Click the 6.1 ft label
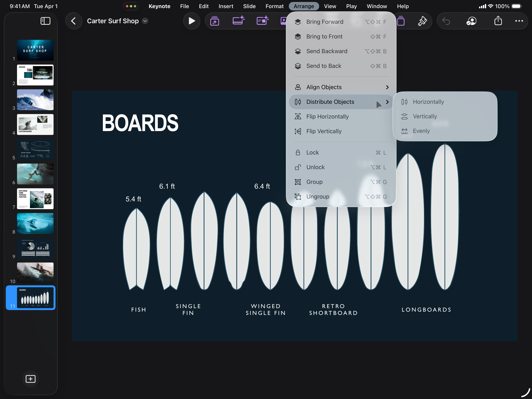Screen dimensions: 532x399 (167, 186)
